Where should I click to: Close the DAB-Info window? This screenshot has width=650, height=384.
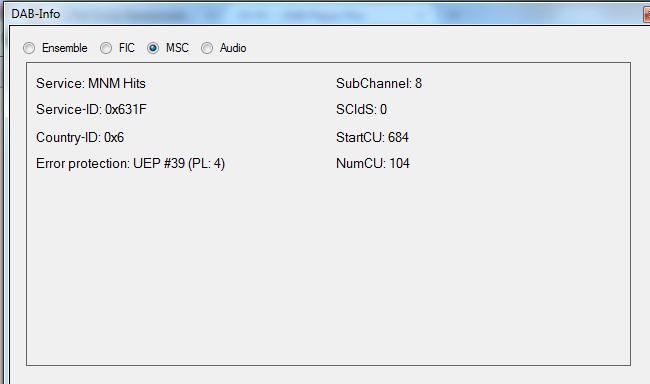click(x=646, y=15)
